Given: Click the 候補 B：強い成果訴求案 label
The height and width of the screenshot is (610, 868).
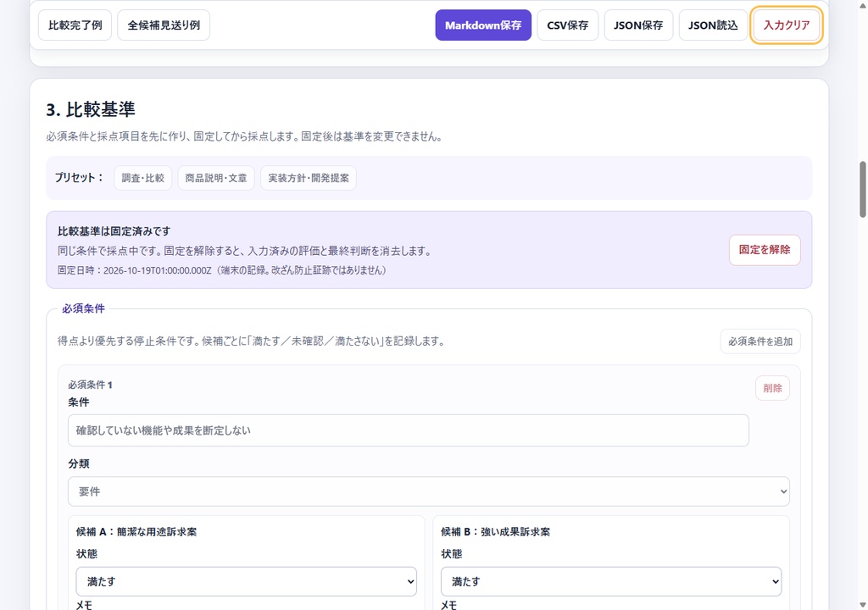Looking at the screenshot, I should [x=495, y=531].
